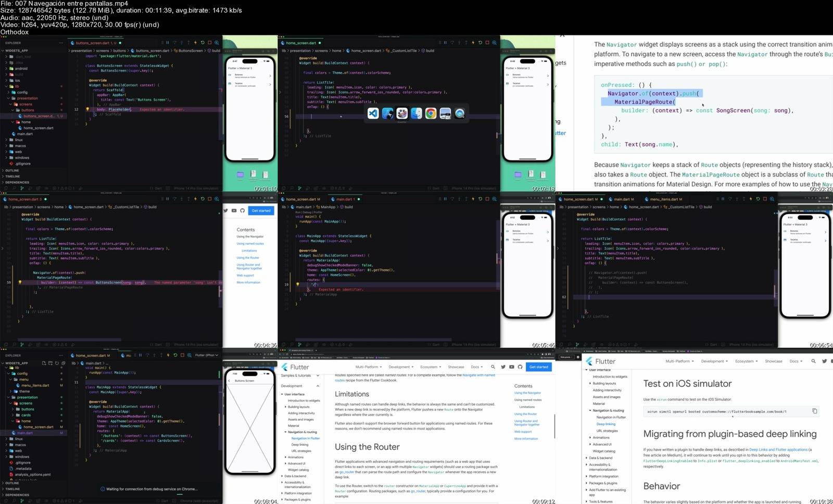Open Development dropdown in 00:09:12 header
Viewport: 833px width, 504px height.
click(x=401, y=367)
